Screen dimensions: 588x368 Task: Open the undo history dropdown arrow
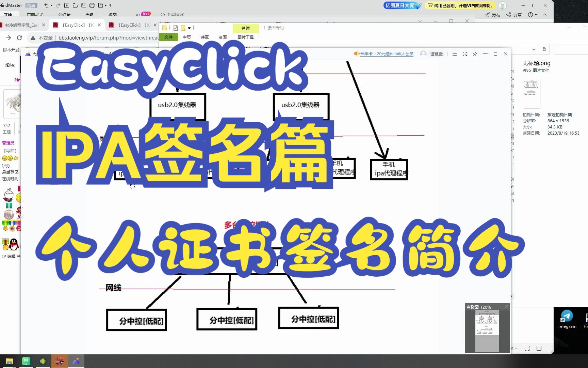(51, 6)
